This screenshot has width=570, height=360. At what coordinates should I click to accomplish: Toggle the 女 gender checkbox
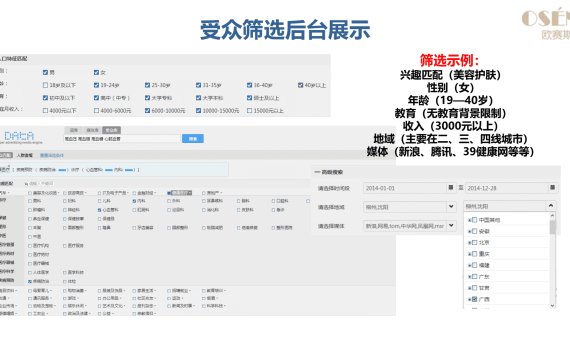click(x=96, y=72)
